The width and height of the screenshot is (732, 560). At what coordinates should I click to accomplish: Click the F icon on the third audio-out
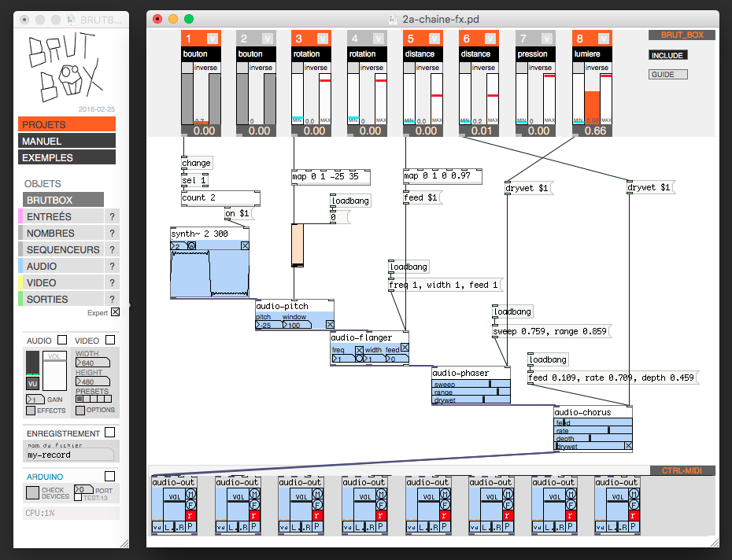(x=317, y=504)
